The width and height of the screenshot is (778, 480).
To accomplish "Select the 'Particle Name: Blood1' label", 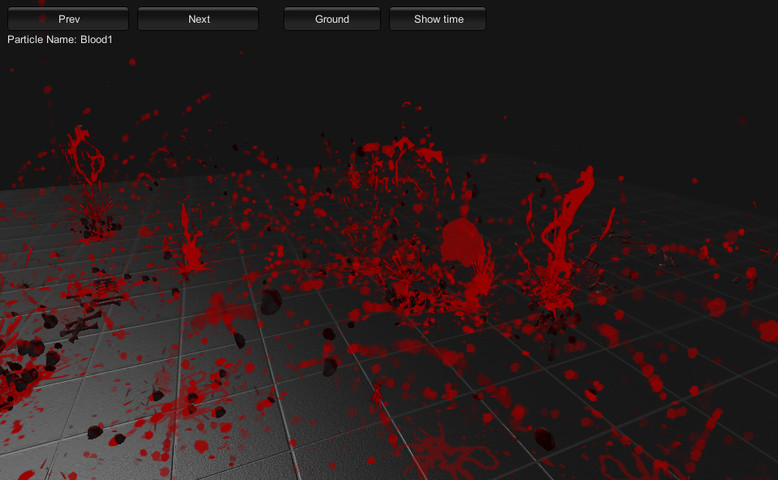I will [60, 40].
